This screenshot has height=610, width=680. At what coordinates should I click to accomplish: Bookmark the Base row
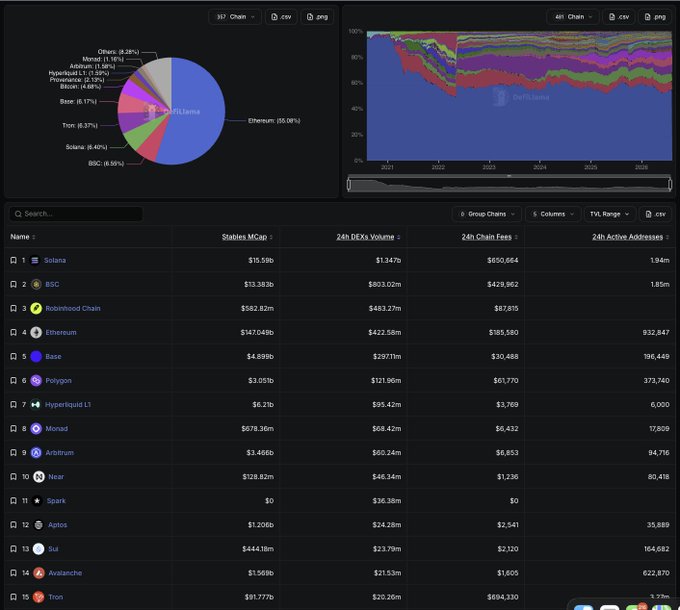point(13,356)
